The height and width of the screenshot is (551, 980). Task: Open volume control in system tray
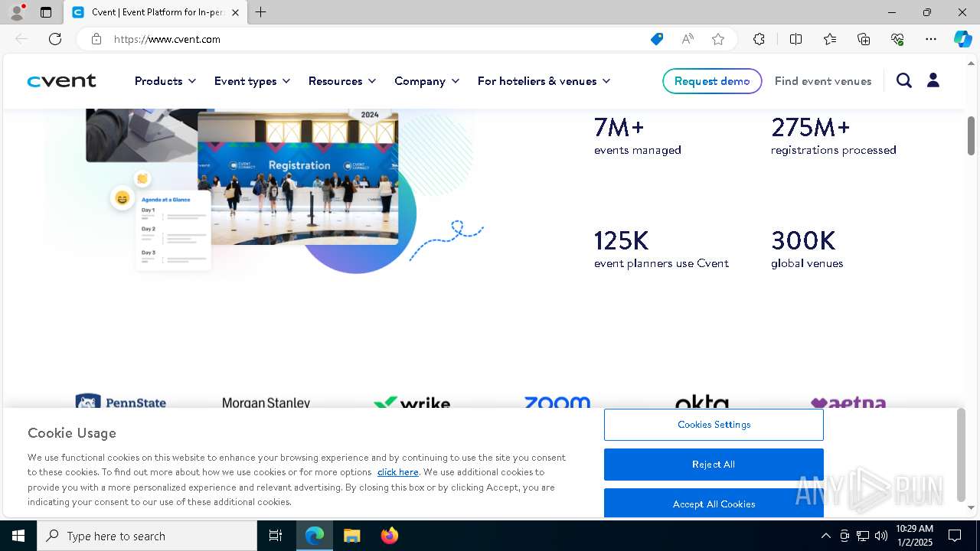[881, 536]
